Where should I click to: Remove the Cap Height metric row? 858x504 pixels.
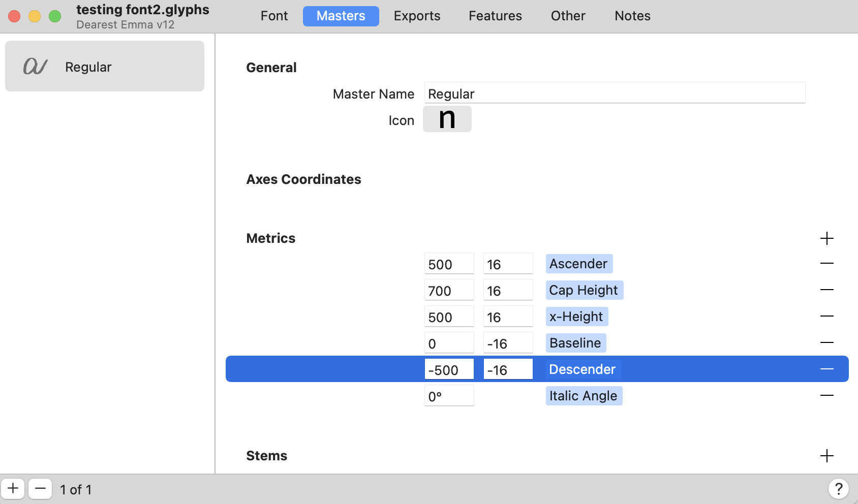click(827, 290)
